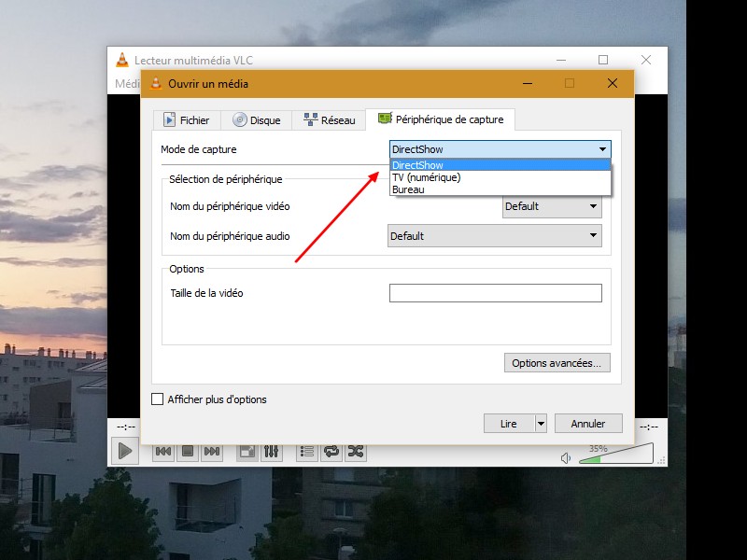Toggle the loop repeat icon
The height and width of the screenshot is (560, 747).
(x=331, y=452)
